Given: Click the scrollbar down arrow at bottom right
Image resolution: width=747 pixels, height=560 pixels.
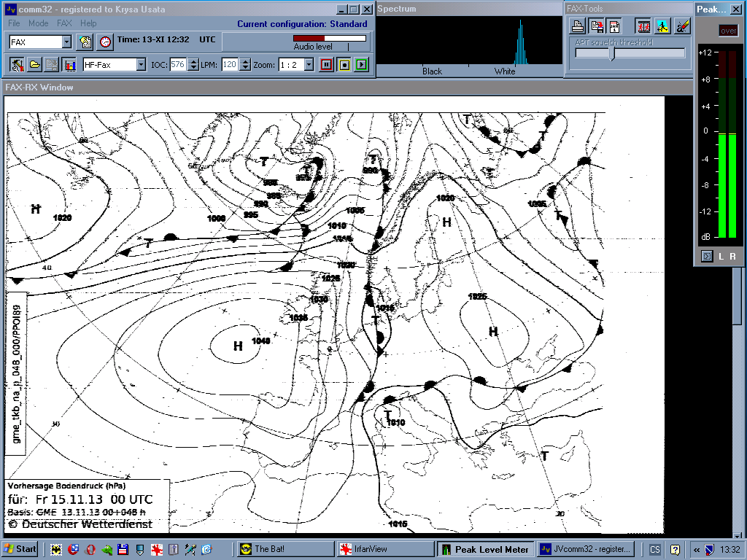Looking at the screenshot, I should pos(737,536).
